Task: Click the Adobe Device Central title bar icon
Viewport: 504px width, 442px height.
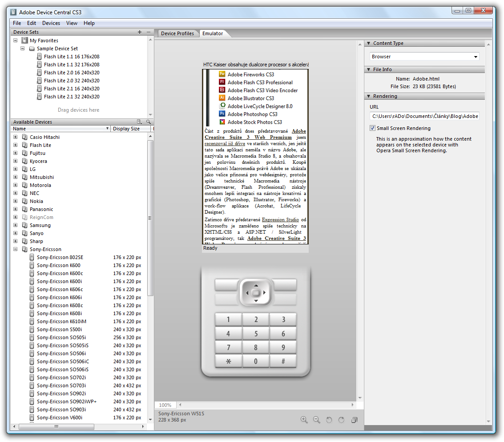Action: tap(13, 12)
